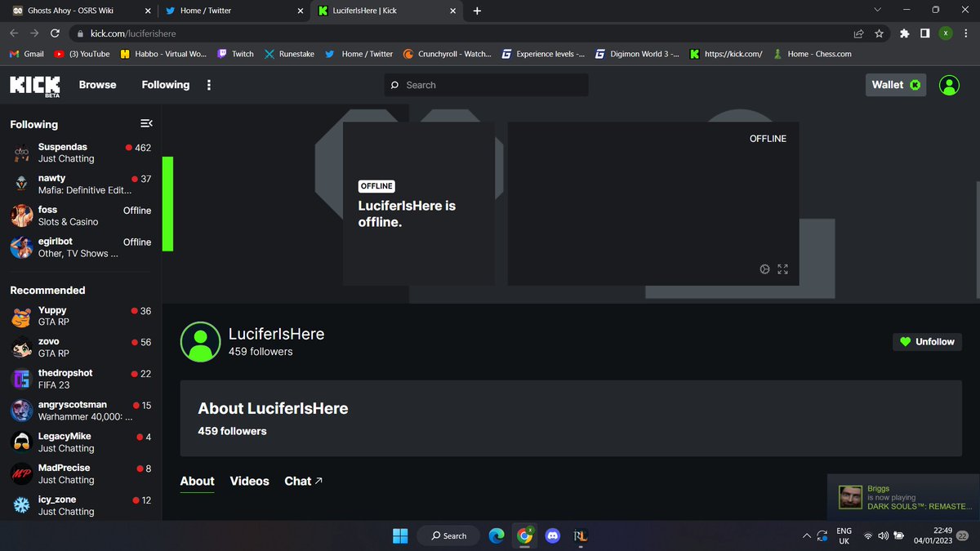Open the kick.com bookmark
This screenshot has width=980, height=551.
726,54
